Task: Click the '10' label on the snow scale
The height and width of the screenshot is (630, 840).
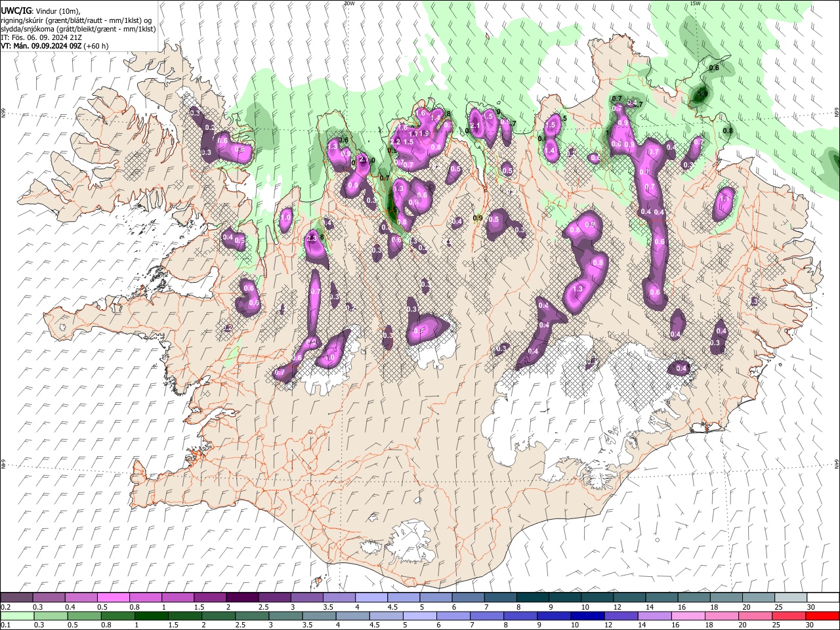Action: pyautogui.click(x=585, y=607)
